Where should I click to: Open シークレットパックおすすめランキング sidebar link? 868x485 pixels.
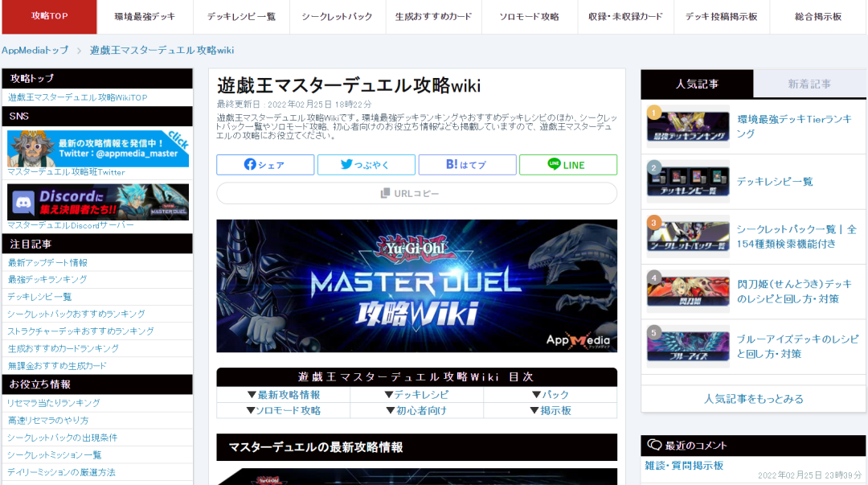coord(76,314)
